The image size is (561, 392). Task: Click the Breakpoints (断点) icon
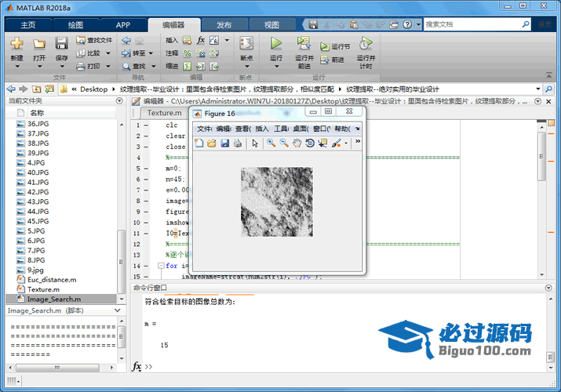[x=246, y=47]
